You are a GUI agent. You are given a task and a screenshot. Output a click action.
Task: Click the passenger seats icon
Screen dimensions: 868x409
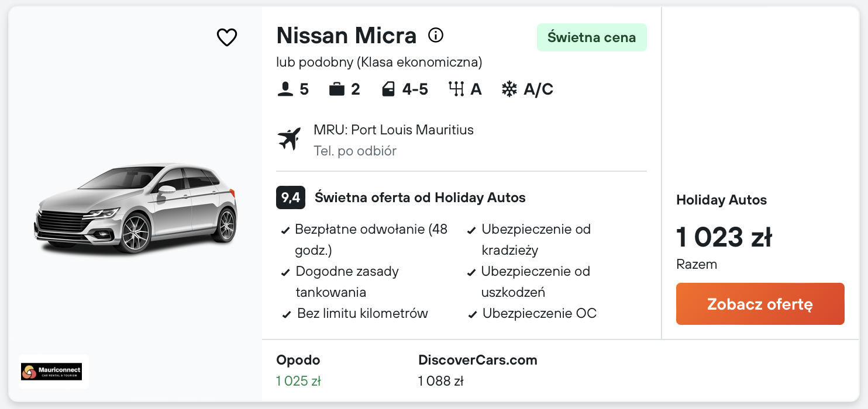pos(285,89)
